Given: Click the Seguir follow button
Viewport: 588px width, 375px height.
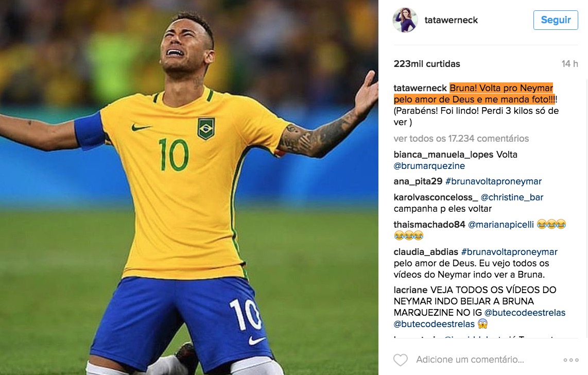Looking at the screenshot, I should [556, 20].
